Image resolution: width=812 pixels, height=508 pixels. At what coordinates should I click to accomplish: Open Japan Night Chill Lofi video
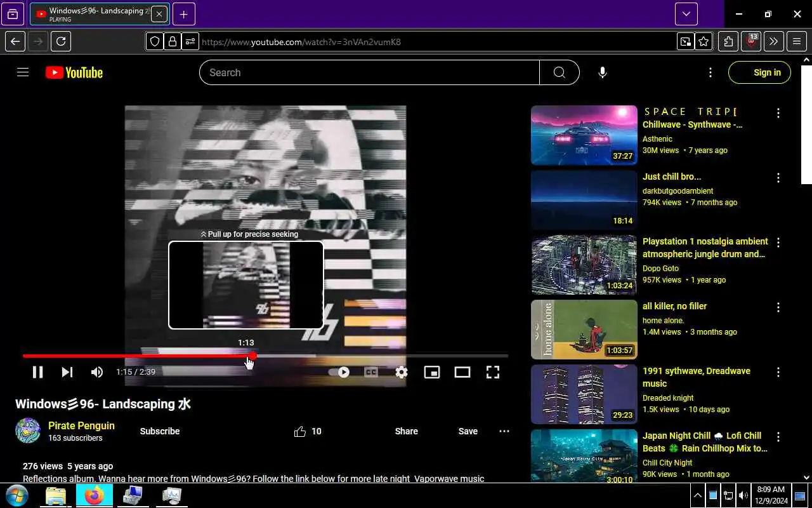pos(705,442)
